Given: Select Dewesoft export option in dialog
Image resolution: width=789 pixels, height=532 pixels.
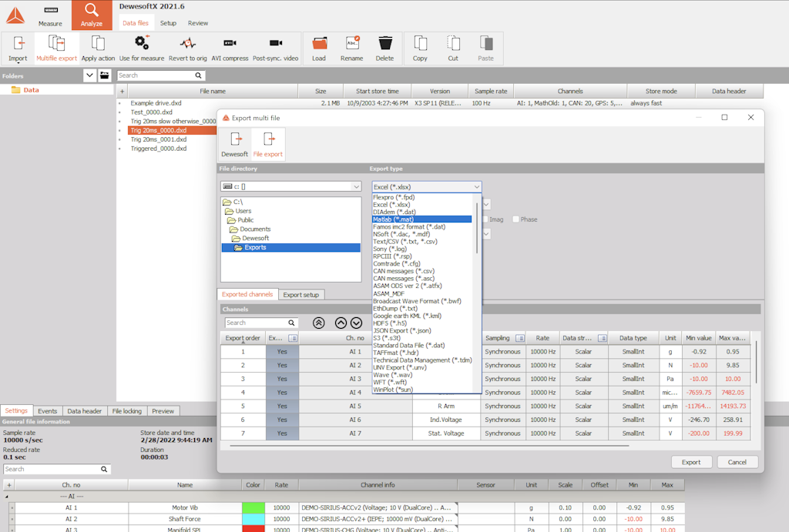Looking at the screenshot, I should tap(234, 144).
